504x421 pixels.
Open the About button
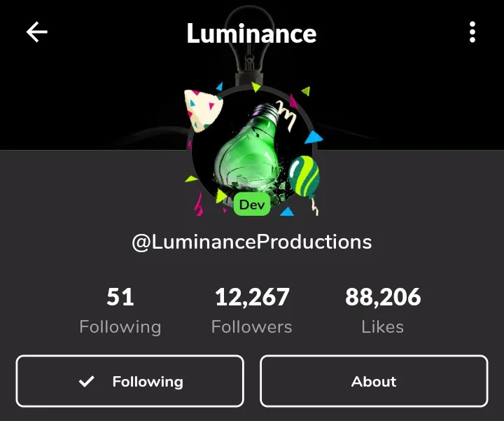coord(374,381)
